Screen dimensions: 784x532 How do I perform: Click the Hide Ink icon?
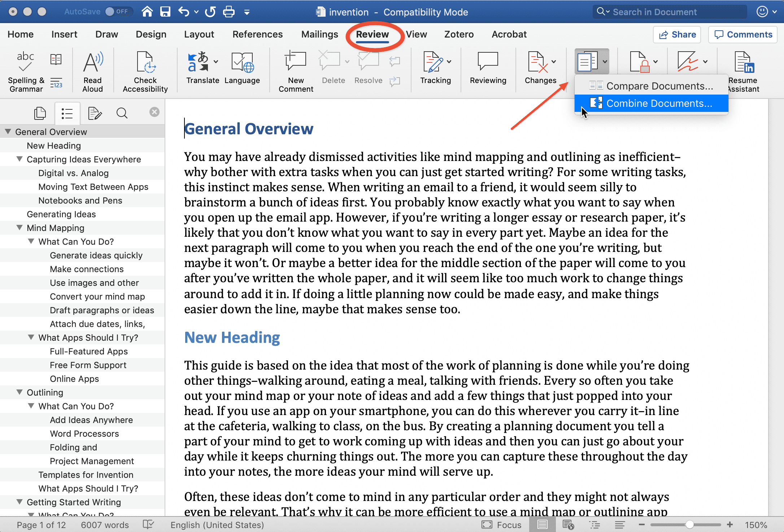tap(688, 62)
